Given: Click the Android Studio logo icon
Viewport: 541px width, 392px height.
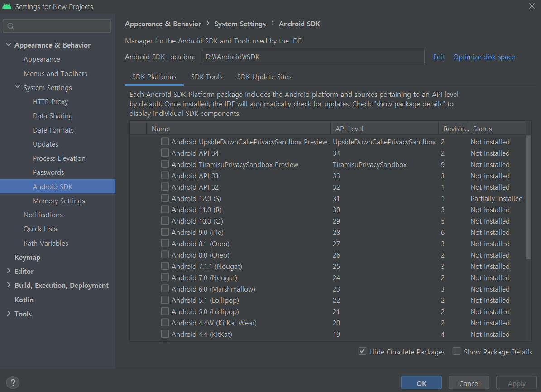Looking at the screenshot, I should pos(6,6).
